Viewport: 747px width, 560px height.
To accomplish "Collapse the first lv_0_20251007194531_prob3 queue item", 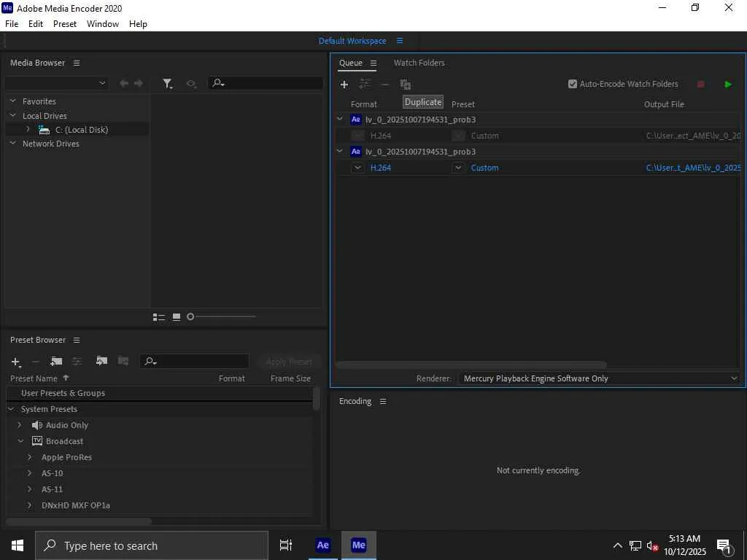I will tap(340, 119).
